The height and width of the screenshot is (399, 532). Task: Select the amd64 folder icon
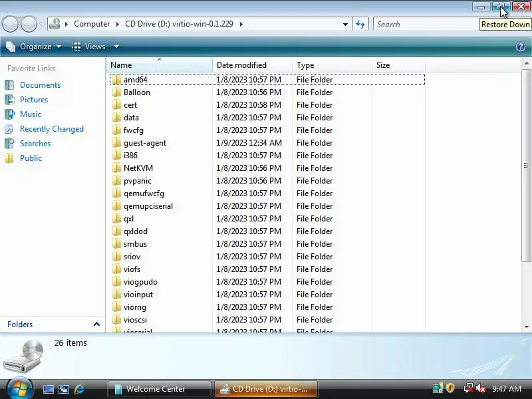116,79
